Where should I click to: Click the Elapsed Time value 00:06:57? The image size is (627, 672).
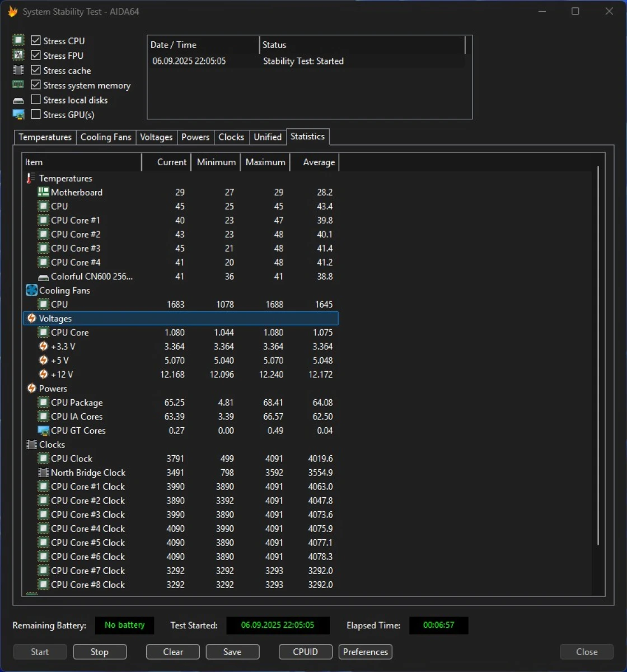pos(439,625)
